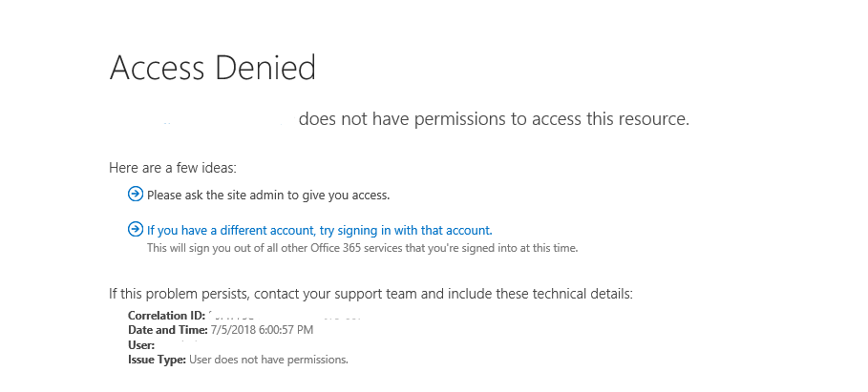Click the arrow icon beside site admin suggestion
The height and width of the screenshot is (392, 868).
click(x=136, y=195)
